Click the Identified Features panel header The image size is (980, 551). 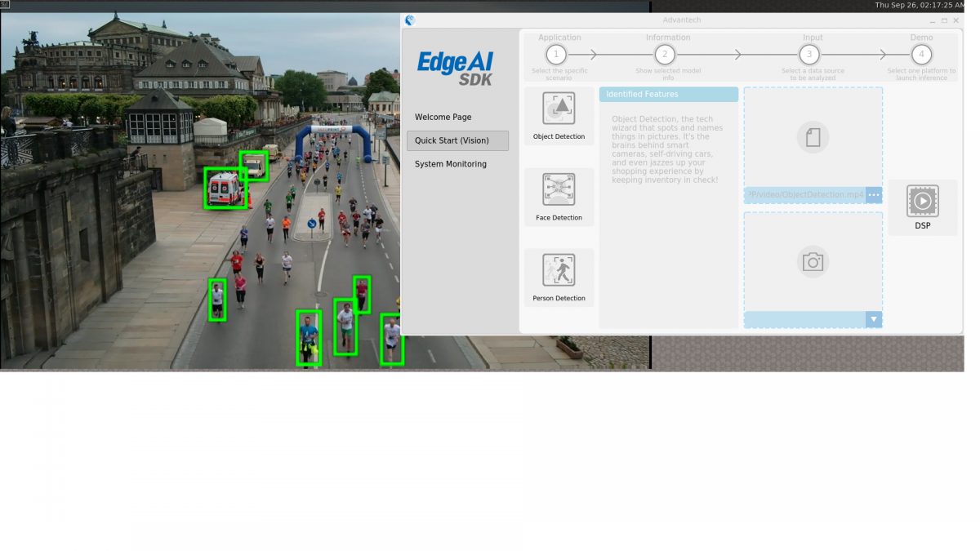[x=668, y=94]
